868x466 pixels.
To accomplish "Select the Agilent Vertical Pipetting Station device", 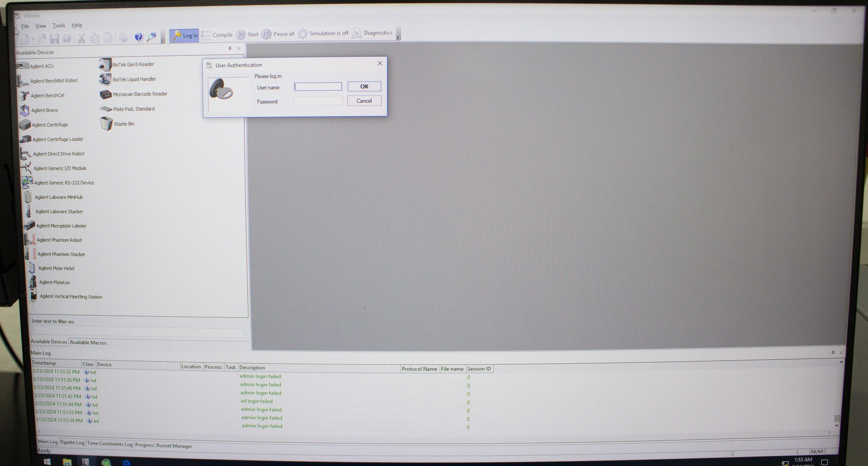I will coord(66,296).
